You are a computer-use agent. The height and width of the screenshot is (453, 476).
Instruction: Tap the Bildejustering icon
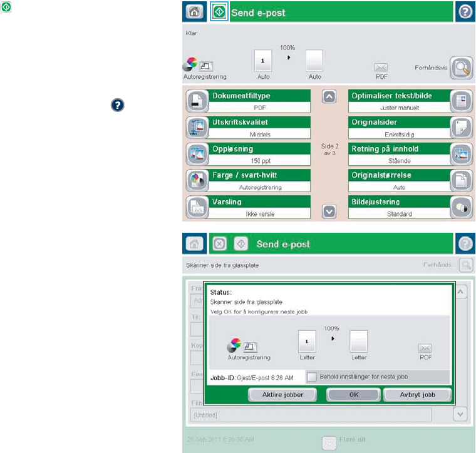[x=459, y=208]
